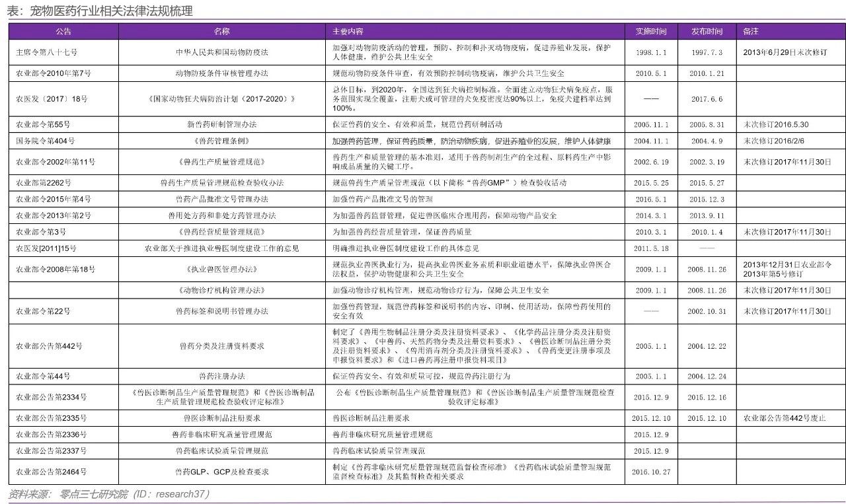The height and width of the screenshot is (504, 846).
Task: Click the date 2010.5.1
Action: 651,73
